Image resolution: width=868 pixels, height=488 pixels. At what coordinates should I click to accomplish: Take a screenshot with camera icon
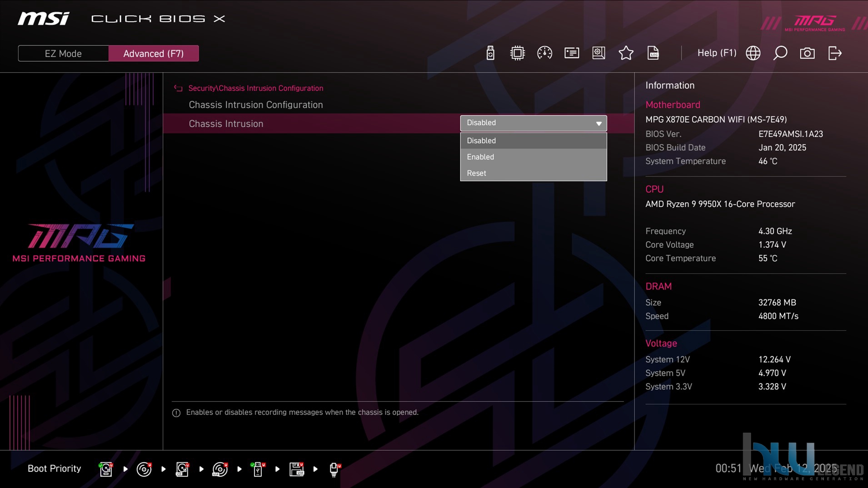(x=807, y=53)
